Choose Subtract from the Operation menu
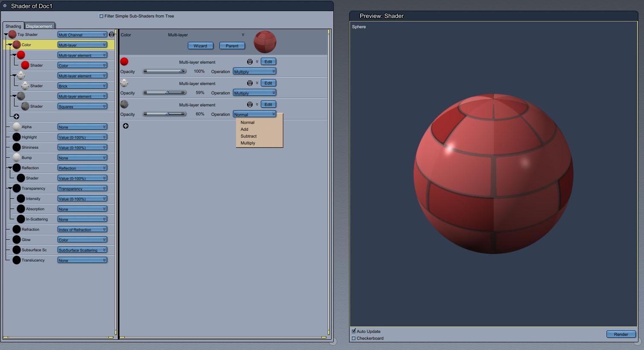This screenshot has width=644, height=350. tap(248, 136)
